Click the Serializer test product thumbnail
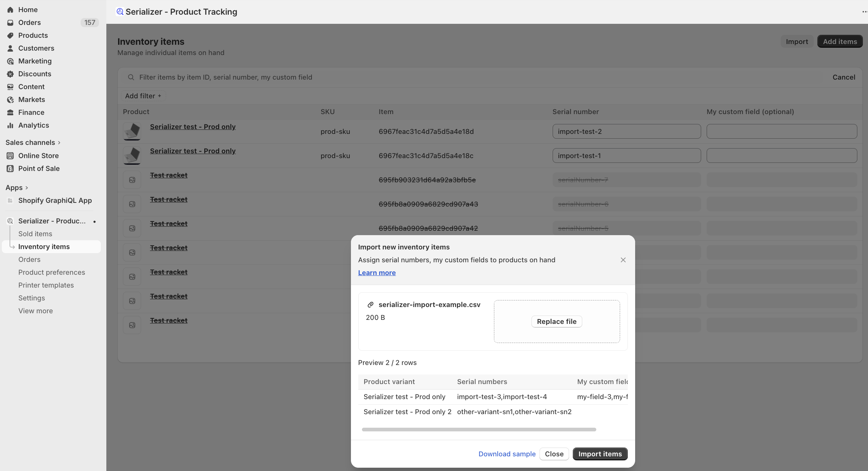 point(132,131)
